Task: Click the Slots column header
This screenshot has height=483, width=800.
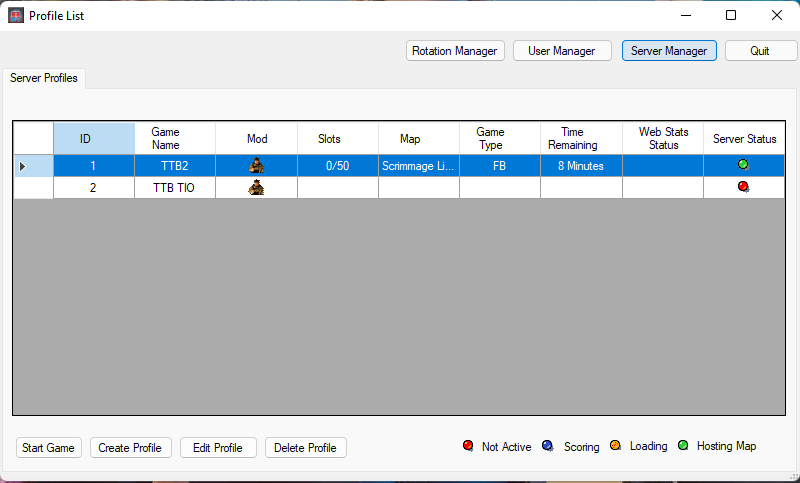Action: (338, 139)
